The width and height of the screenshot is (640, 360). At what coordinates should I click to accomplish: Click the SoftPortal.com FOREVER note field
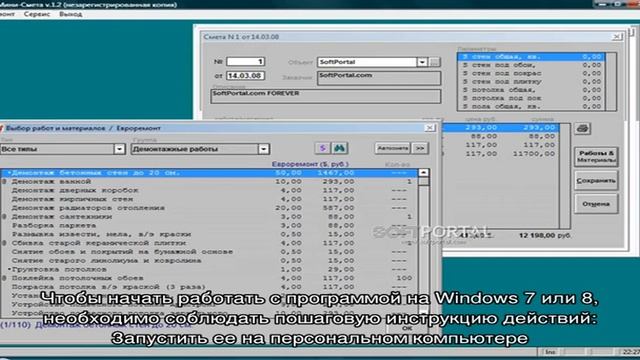(326, 96)
